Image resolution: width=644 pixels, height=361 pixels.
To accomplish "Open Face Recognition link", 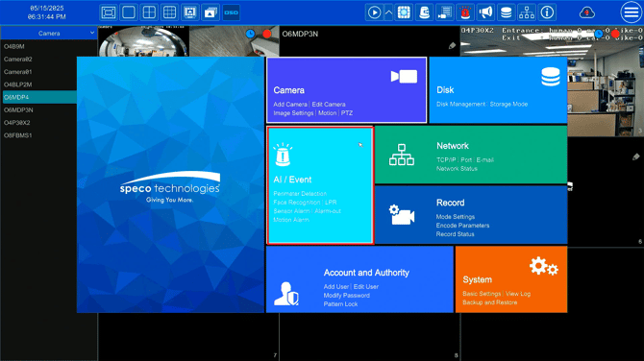I will click(297, 203).
